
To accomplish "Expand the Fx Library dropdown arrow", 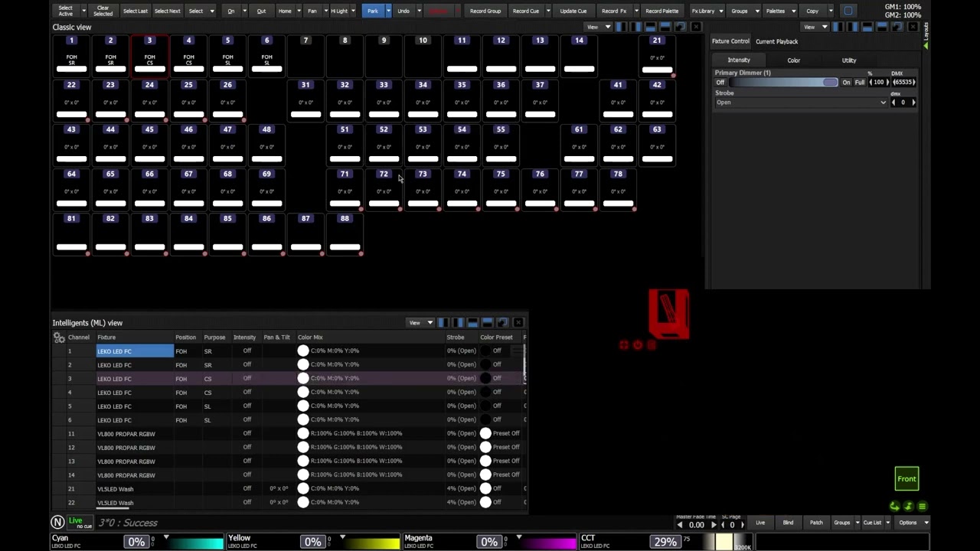I will (x=722, y=11).
